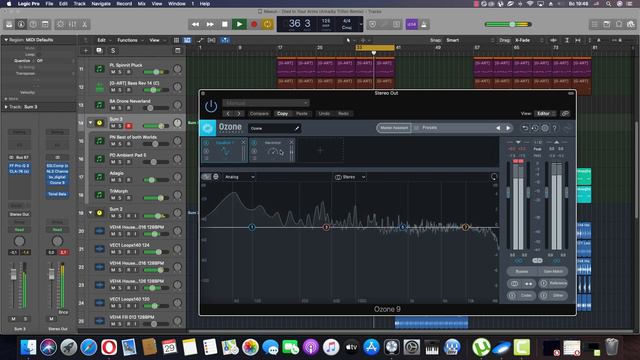
Task: Click the Bypass button in Ozone meters
Action: click(522, 271)
